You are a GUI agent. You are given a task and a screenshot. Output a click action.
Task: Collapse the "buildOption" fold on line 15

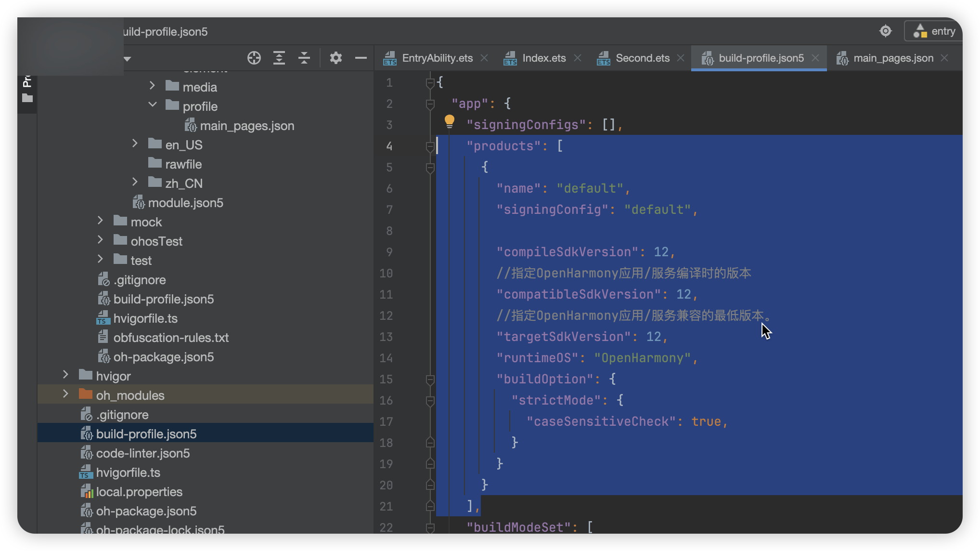[x=430, y=380]
